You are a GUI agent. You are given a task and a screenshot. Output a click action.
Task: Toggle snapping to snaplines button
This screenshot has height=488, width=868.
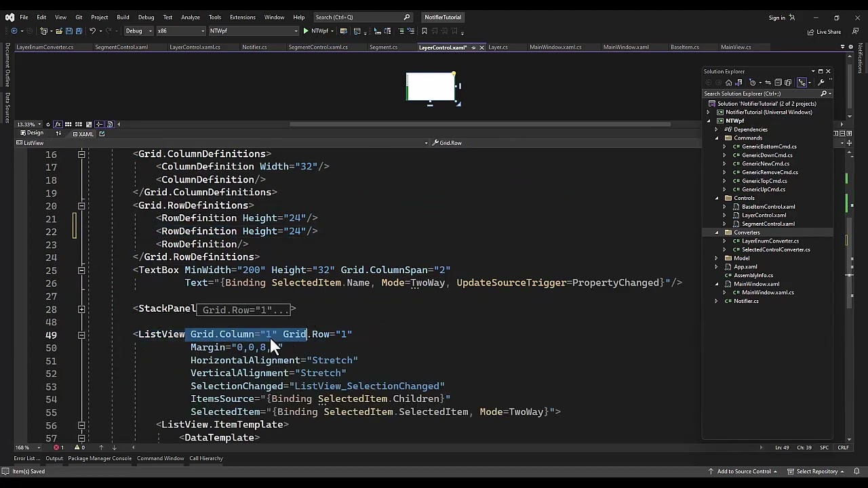click(99, 124)
